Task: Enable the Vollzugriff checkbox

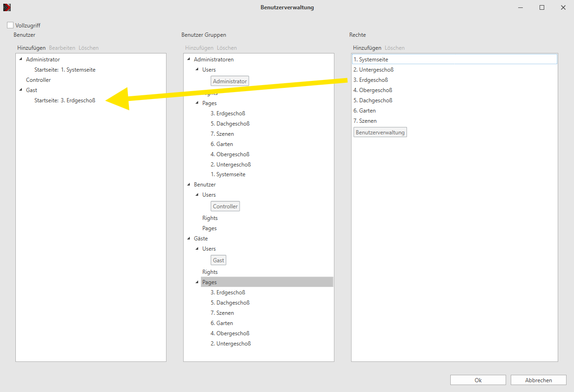Action: [10, 26]
